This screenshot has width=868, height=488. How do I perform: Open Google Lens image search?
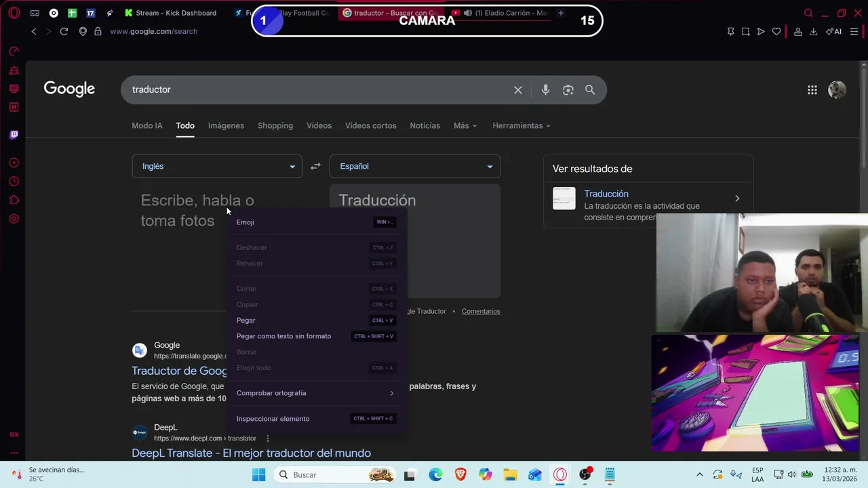pyautogui.click(x=568, y=89)
